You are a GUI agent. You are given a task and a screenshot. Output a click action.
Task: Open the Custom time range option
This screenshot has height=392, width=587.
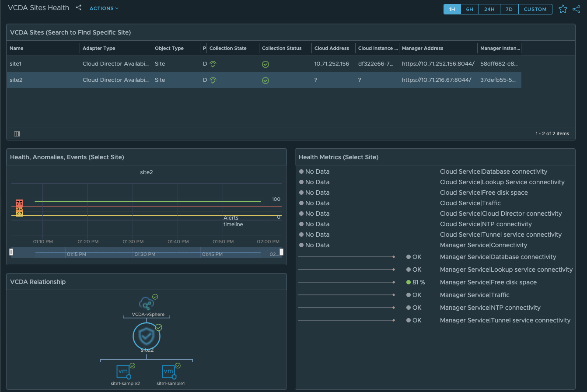(x=535, y=9)
